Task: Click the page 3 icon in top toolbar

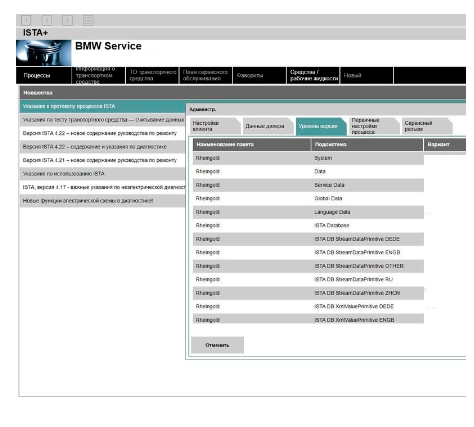Action: 67,21
